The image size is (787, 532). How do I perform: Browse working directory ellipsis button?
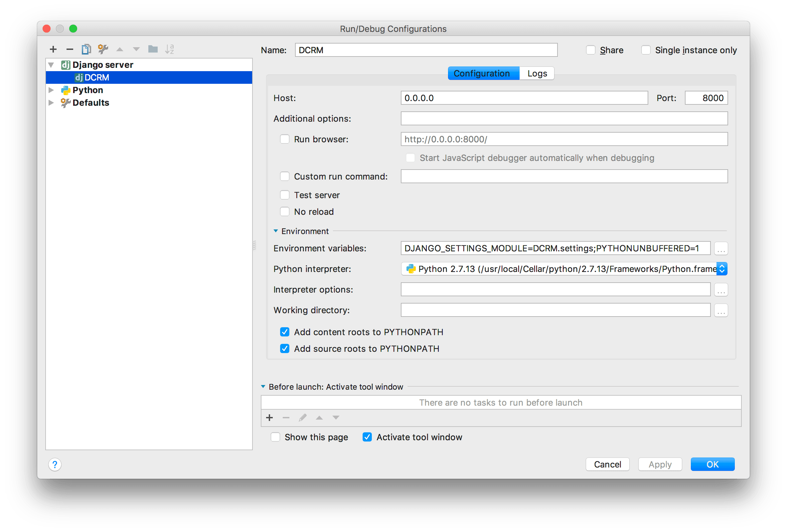point(721,310)
